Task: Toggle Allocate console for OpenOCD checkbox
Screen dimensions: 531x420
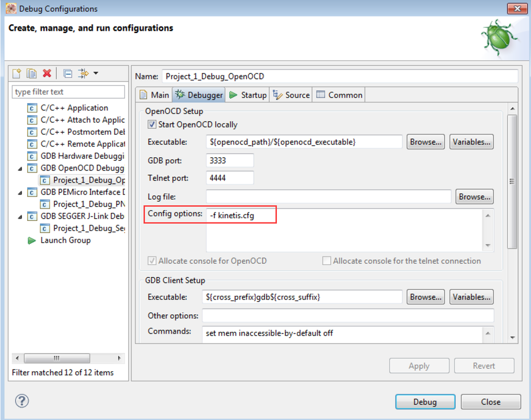Action: tap(152, 261)
